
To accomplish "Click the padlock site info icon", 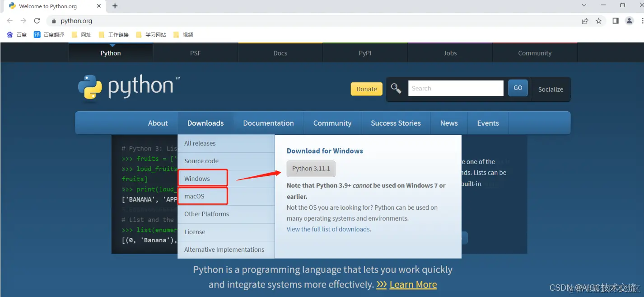I will [54, 21].
